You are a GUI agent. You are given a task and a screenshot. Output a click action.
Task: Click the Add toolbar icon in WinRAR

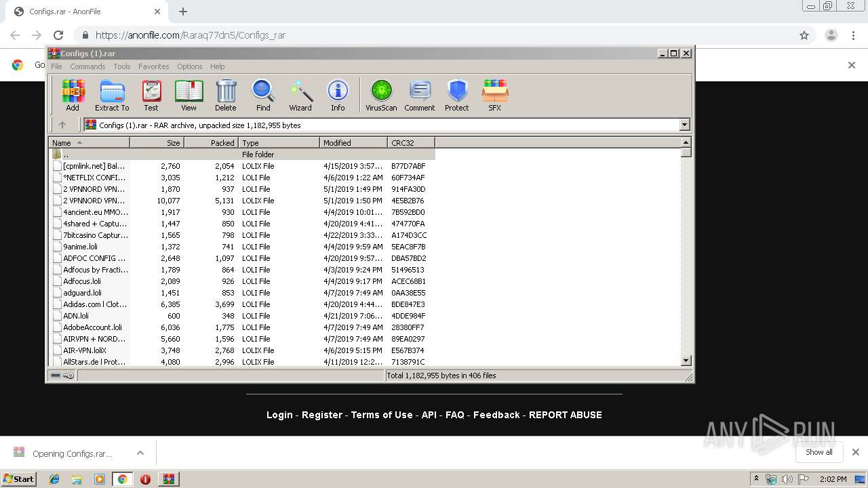tap(73, 95)
